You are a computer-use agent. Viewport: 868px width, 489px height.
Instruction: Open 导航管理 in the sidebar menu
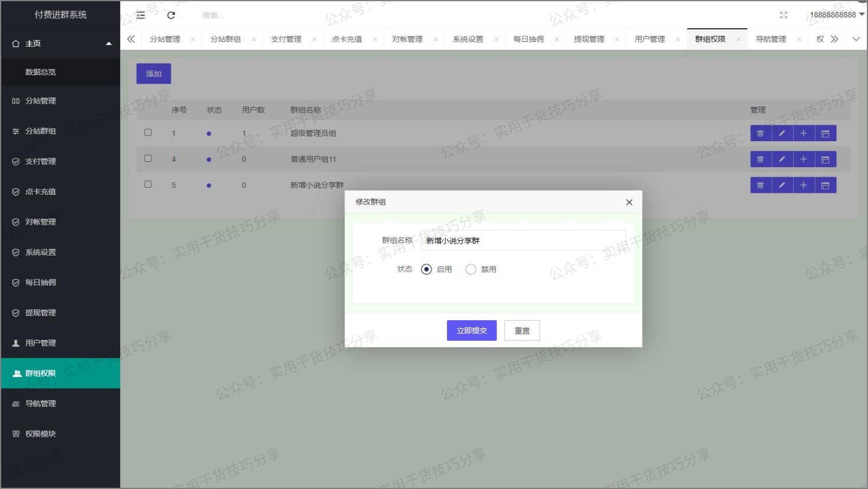(x=41, y=404)
